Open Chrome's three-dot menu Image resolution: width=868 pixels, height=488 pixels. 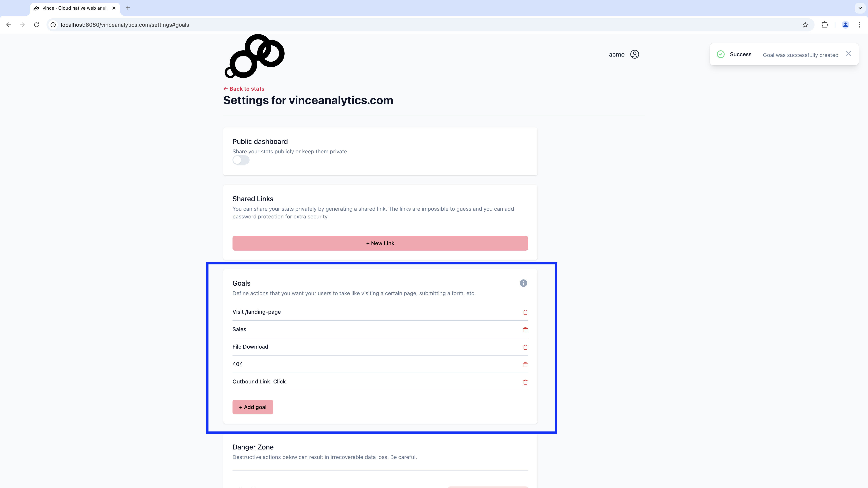[860, 25]
